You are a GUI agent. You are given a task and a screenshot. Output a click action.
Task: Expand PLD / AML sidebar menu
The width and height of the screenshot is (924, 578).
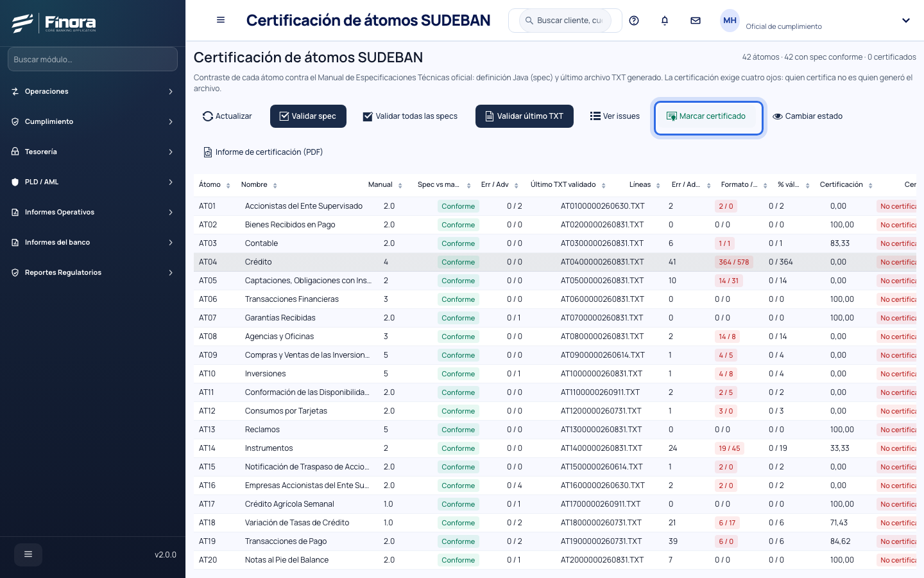click(x=92, y=182)
